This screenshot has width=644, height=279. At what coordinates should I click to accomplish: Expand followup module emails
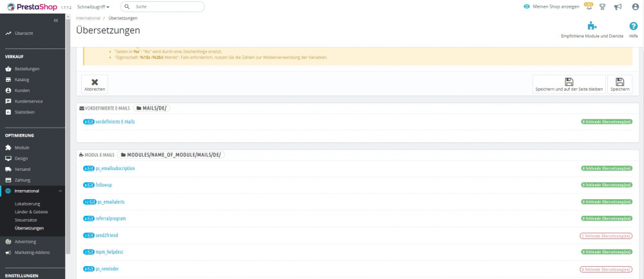pos(104,185)
